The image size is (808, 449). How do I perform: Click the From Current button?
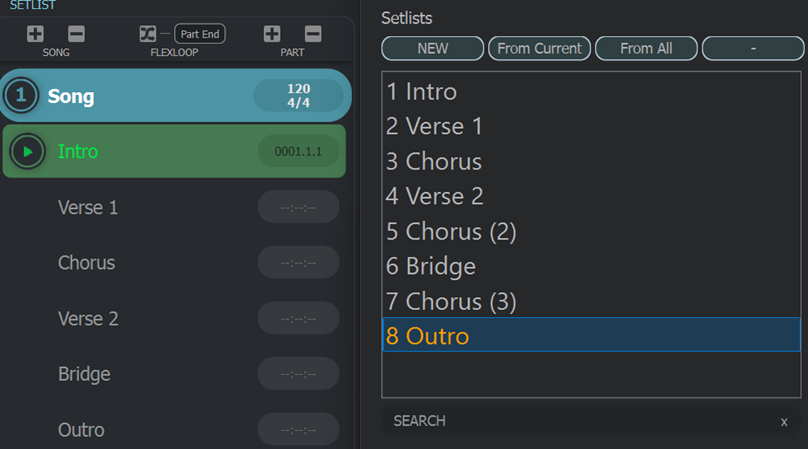click(x=539, y=48)
